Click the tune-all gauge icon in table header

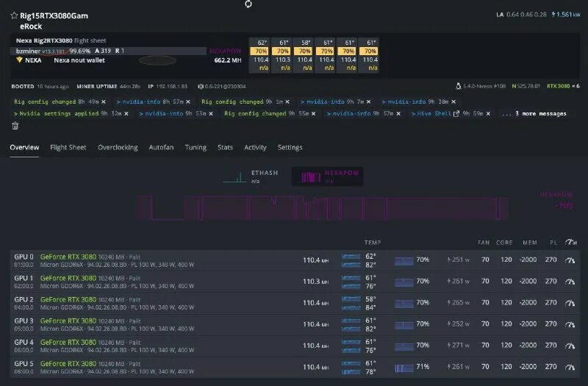point(571,243)
